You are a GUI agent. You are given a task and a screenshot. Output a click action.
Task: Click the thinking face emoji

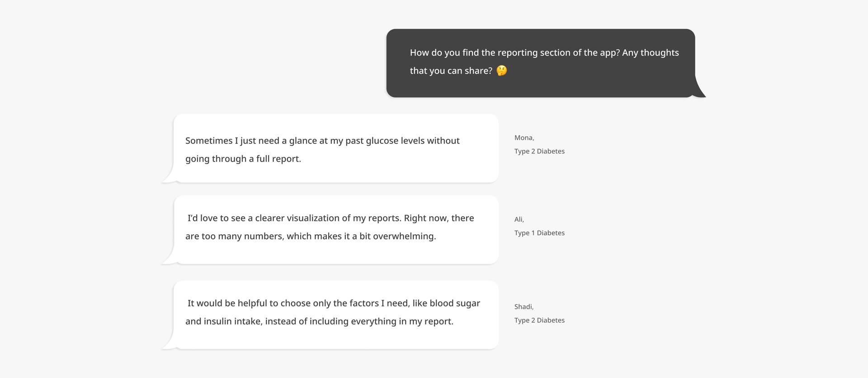[501, 71]
